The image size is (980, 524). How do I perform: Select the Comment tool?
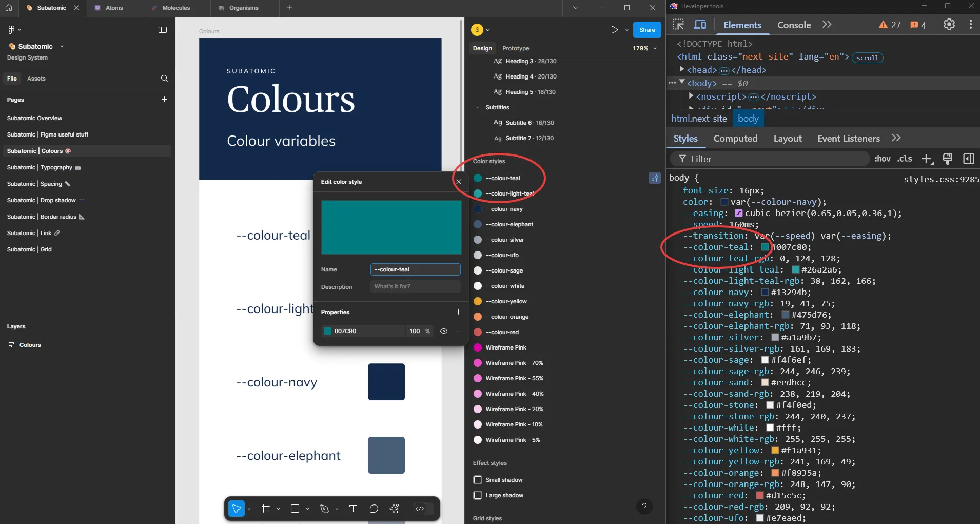pyautogui.click(x=374, y=509)
